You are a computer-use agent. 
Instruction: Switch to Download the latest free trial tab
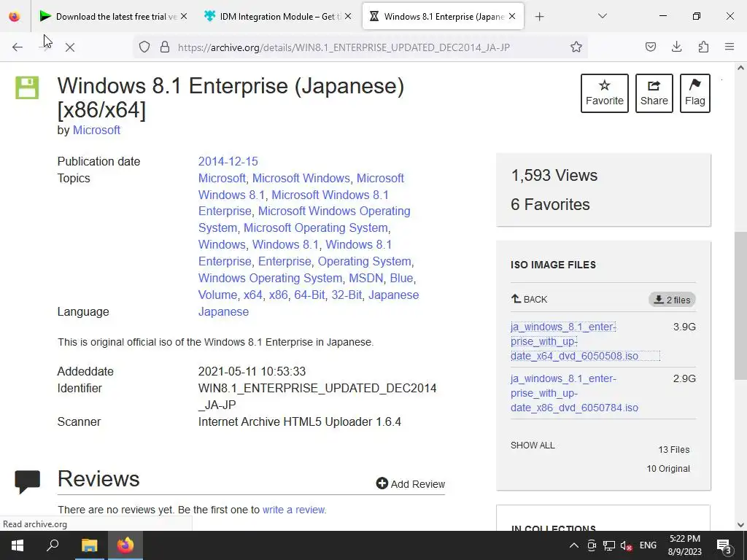(112, 17)
